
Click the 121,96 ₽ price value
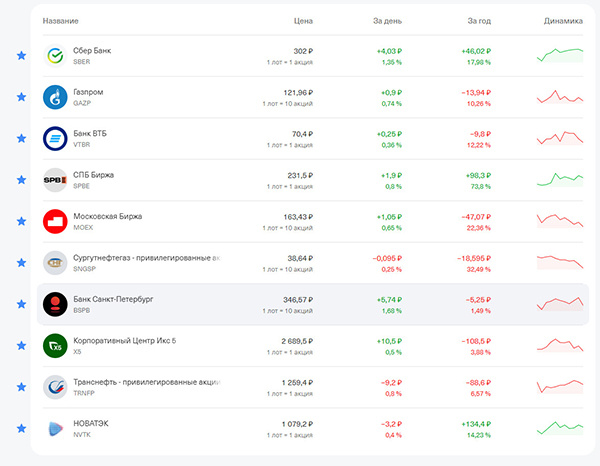pyautogui.click(x=298, y=93)
